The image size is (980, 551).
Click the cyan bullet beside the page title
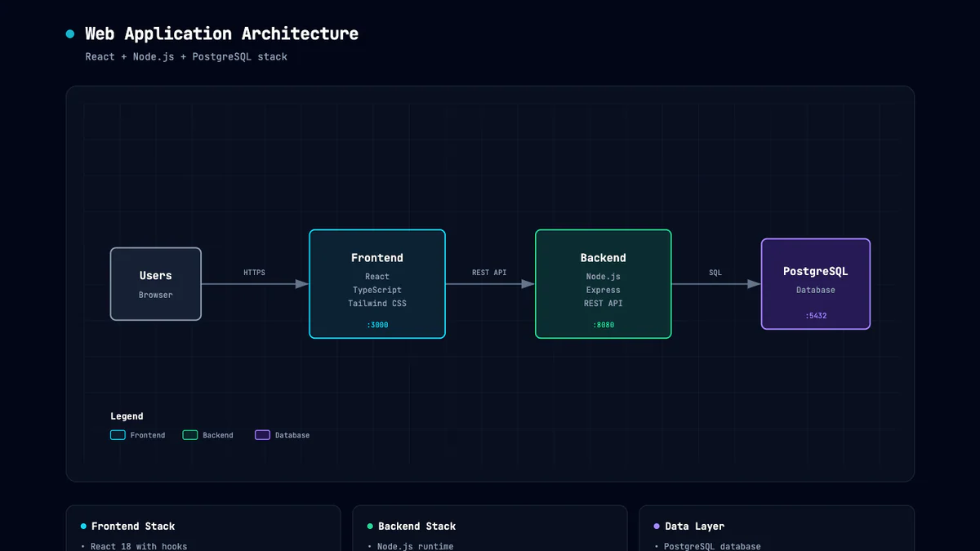pos(69,33)
